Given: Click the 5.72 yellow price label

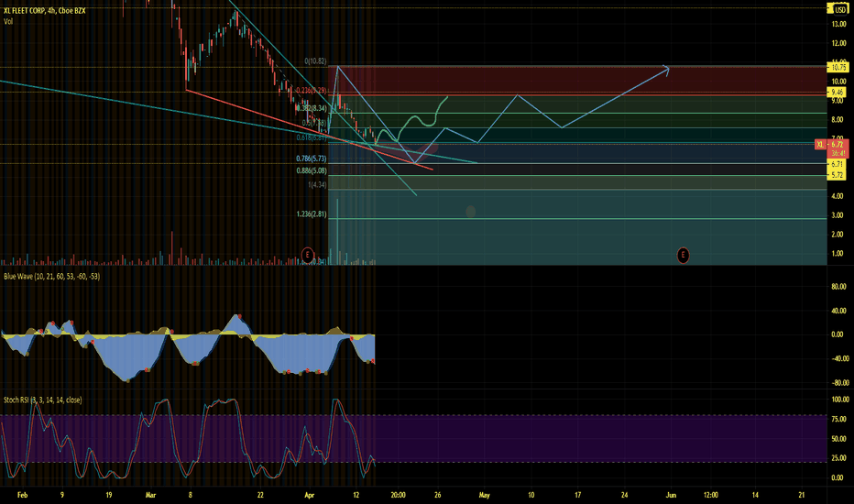Looking at the screenshot, I should click(x=838, y=175).
